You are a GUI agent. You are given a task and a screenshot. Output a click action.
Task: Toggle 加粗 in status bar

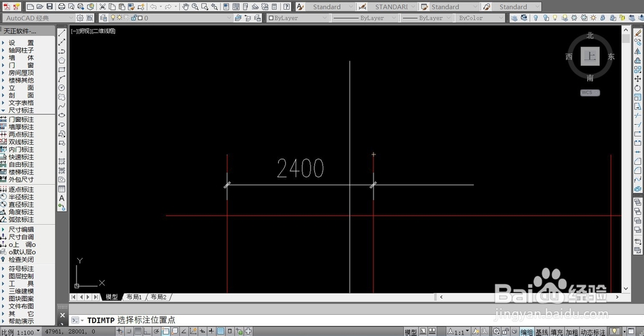coord(572,332)
